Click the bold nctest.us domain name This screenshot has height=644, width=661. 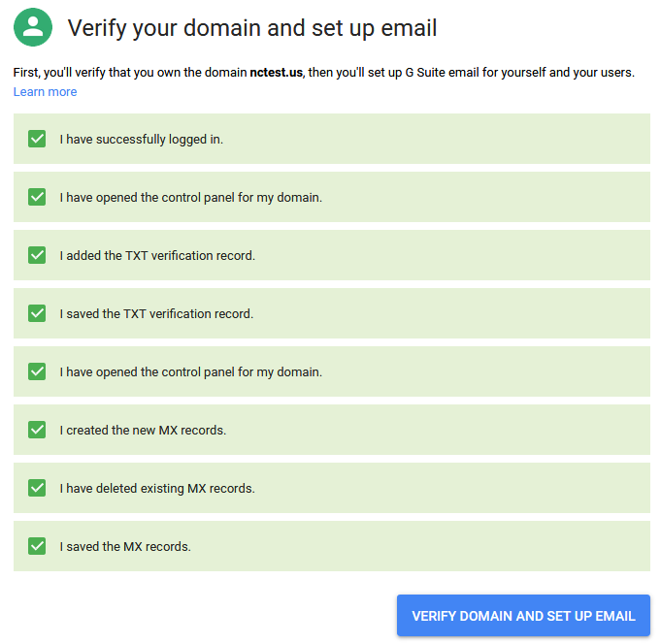click(x=276, y=73)
